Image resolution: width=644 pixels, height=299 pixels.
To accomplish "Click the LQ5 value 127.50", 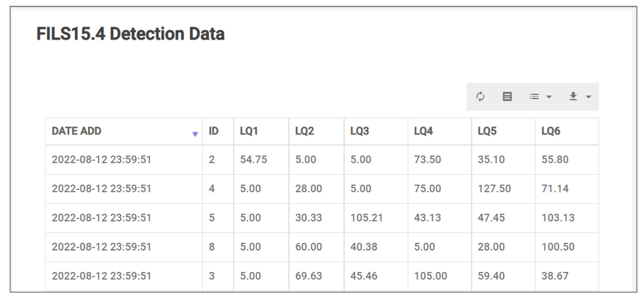I will (x=494, y=189).
